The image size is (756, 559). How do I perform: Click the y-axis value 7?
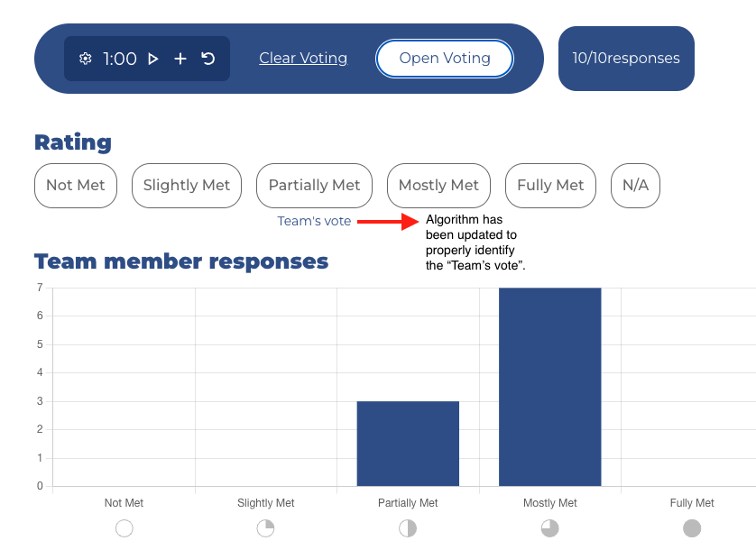pyautogui.click(x=40, y=288)
